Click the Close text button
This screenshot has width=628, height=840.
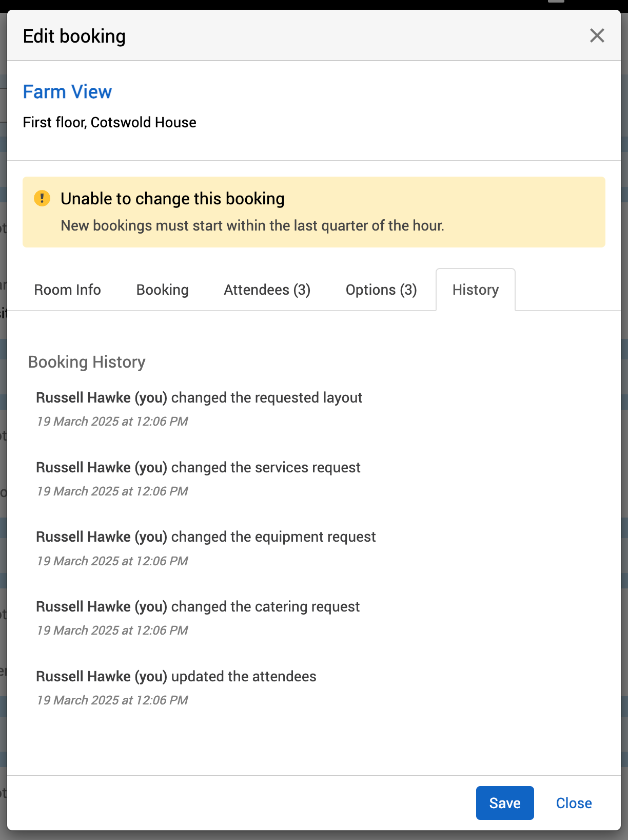[574, 803]
